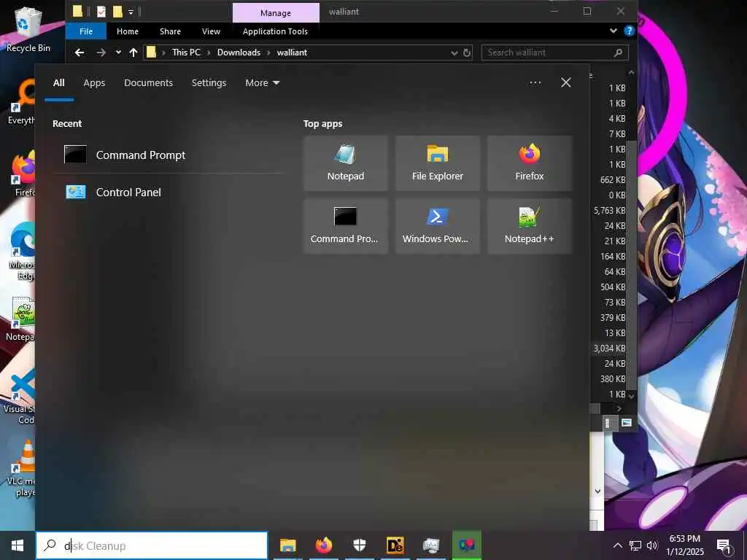
Task: Open Command Prompt tile in Top apps
Action: click(x=345, y=226)
